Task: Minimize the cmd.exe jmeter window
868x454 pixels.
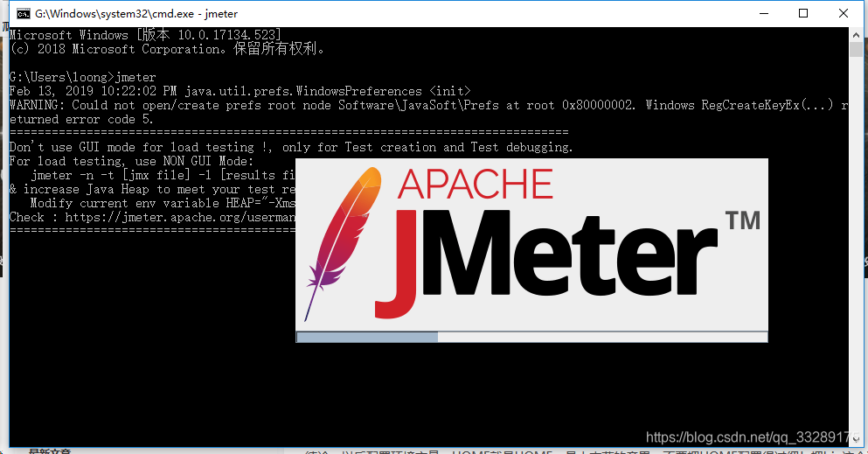Action: [764, 13]
